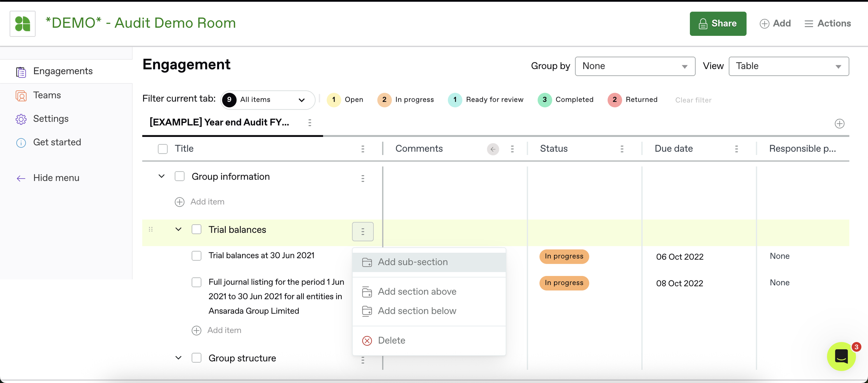Click Hide menu in the sidebar
The height and width of the screenshot is (383, 868).
point(56,178)
